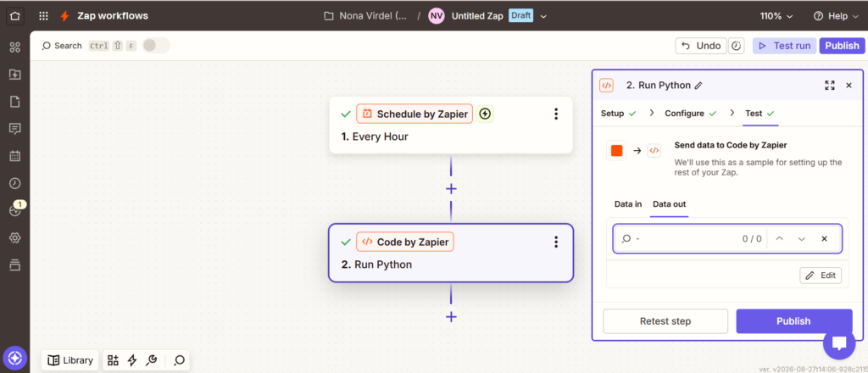The height and width of the screenshot is (373, 868).
Task: Open the 110% zoom dropdown
Action: [x=776, y=16]
